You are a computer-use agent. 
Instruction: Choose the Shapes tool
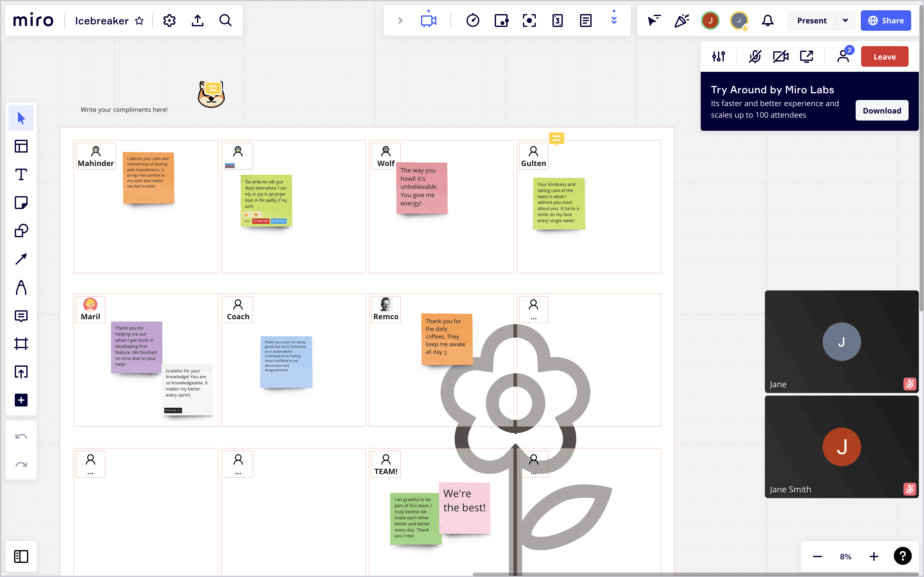pos(21,231)
